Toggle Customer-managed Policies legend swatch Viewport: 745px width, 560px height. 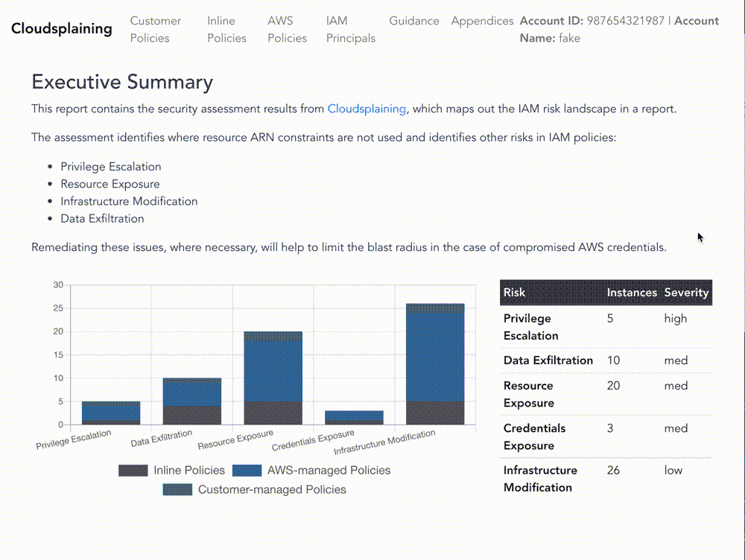[177, 490]
